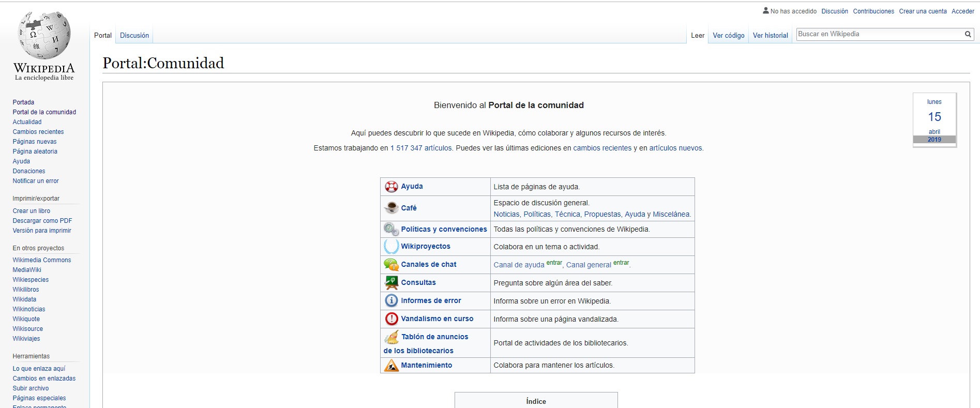The width and height of the screenshot is (980, 408).
Task: Open Wikidata sidebar link
Action: click(x=24, y=299)
